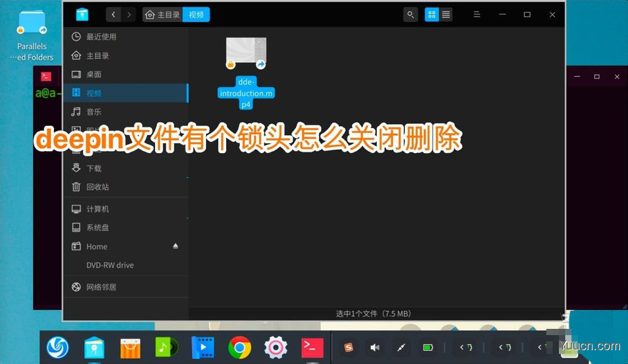Image resolution: width=628 pixels, height=364 pixels.
Task: Eject the Home drive in the sidebar
Action: (x=175, y=246)
